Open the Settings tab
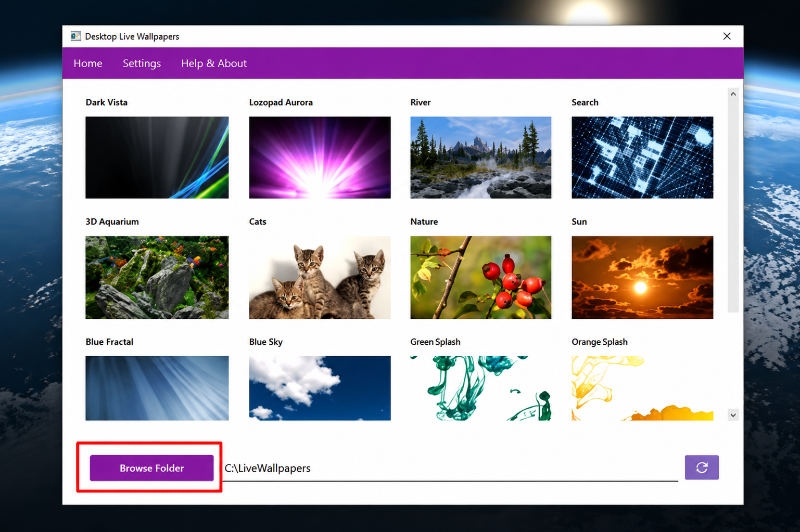This screenshot has width=800, height=532. (x=142, y=63)
